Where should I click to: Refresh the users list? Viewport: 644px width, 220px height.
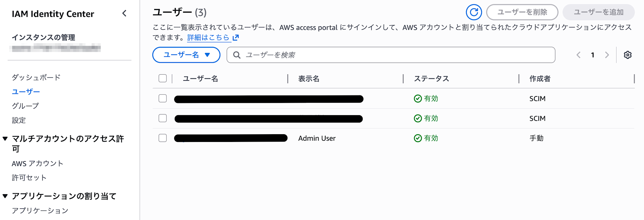coord(474,12)
